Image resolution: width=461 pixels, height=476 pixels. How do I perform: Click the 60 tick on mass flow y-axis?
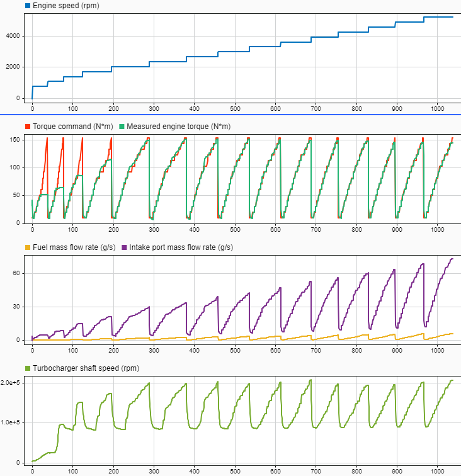(20, 273)
